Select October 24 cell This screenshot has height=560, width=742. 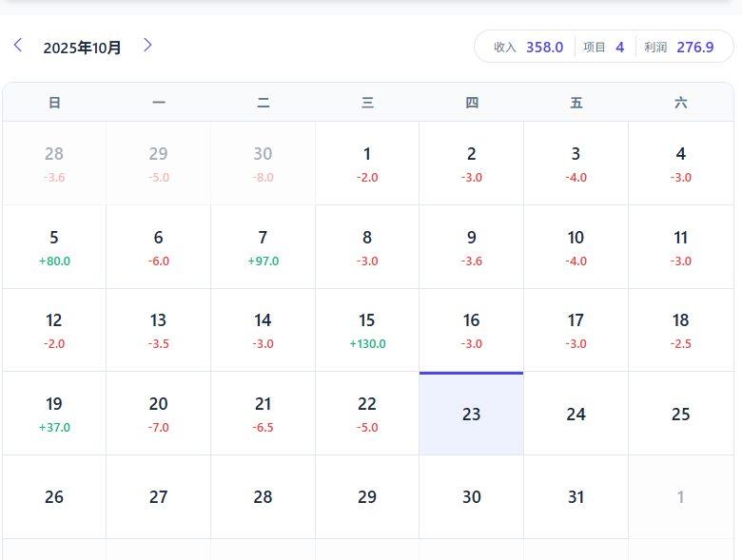pos(576,414)
